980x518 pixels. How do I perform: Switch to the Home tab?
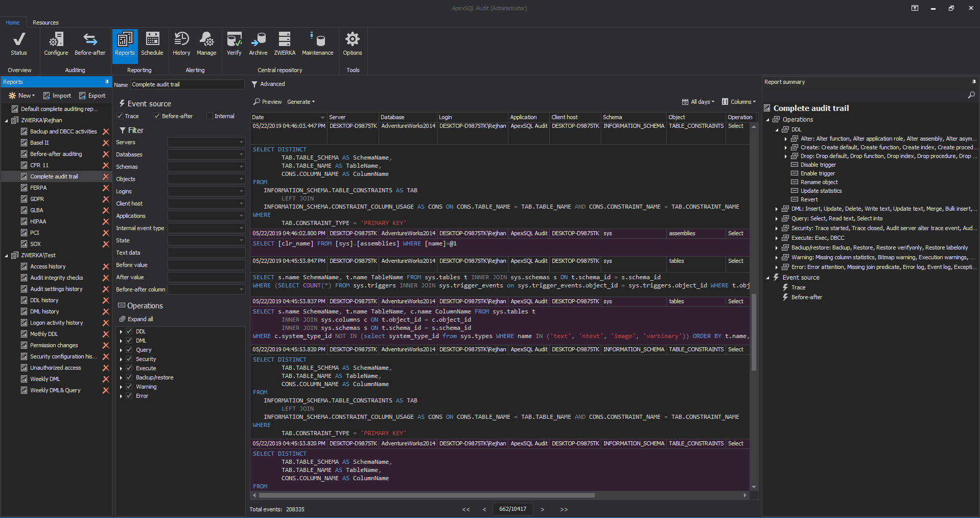pos(13,22)
